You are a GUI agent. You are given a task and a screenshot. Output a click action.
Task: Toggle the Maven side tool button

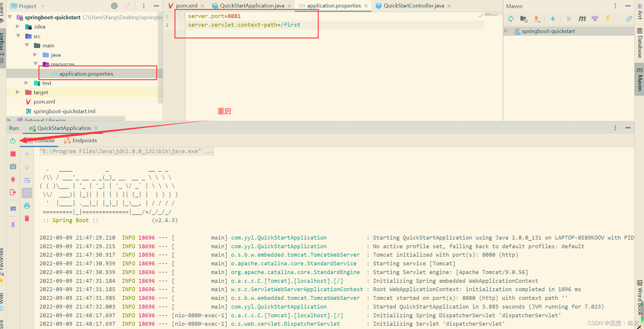coord(640,79)
